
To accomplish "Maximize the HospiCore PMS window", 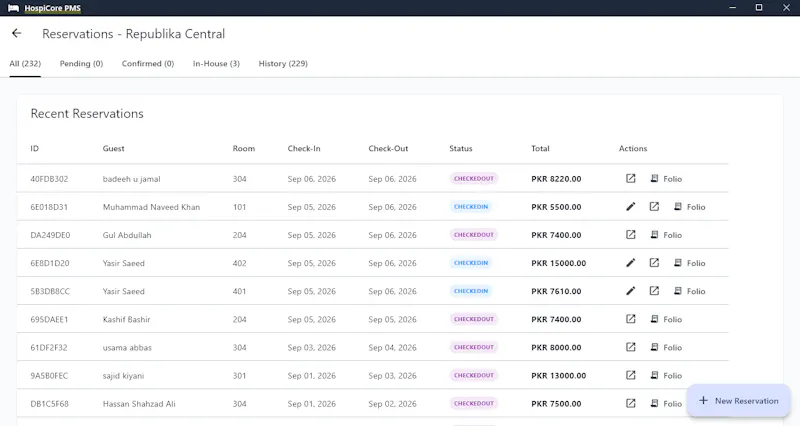I will (x=759, y=8).
